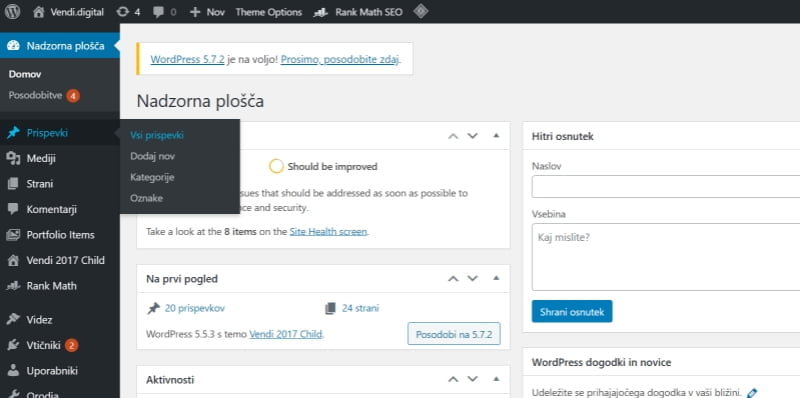Image resolution: width=800 pixels, height=398 pixels.
Task: Click the pin icon beside 20 prispevkov
Action: pyautogui.click(x=153, y=308)
